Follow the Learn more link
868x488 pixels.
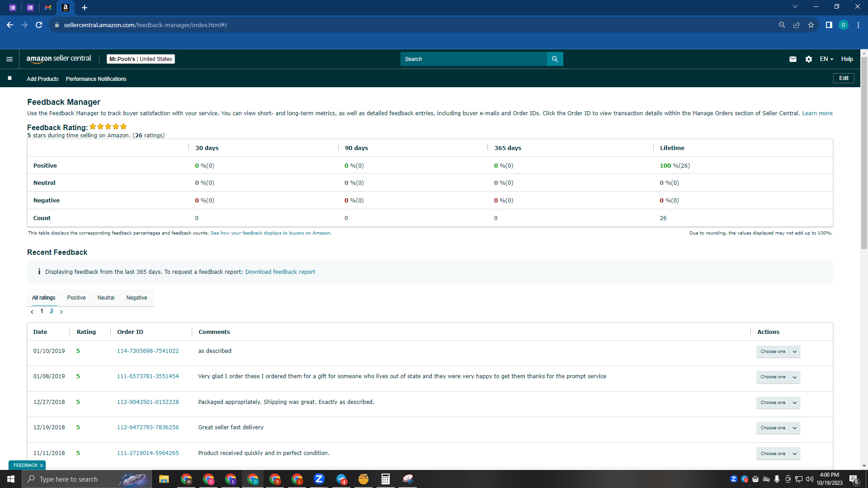817,113
